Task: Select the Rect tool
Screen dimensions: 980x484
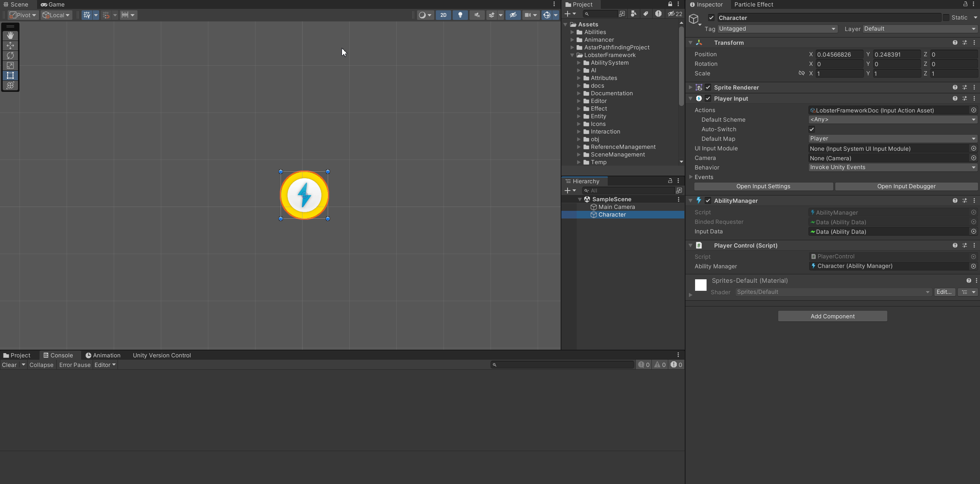Action: coord(10,75)
